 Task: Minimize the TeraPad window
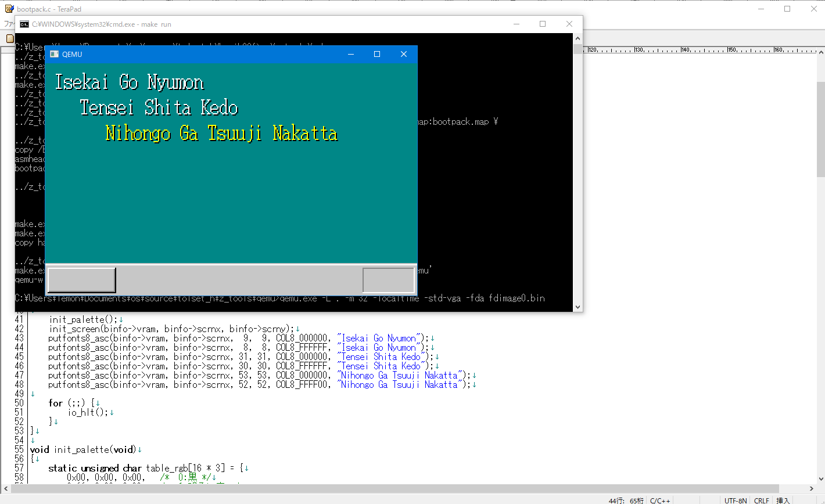(761, 8)
